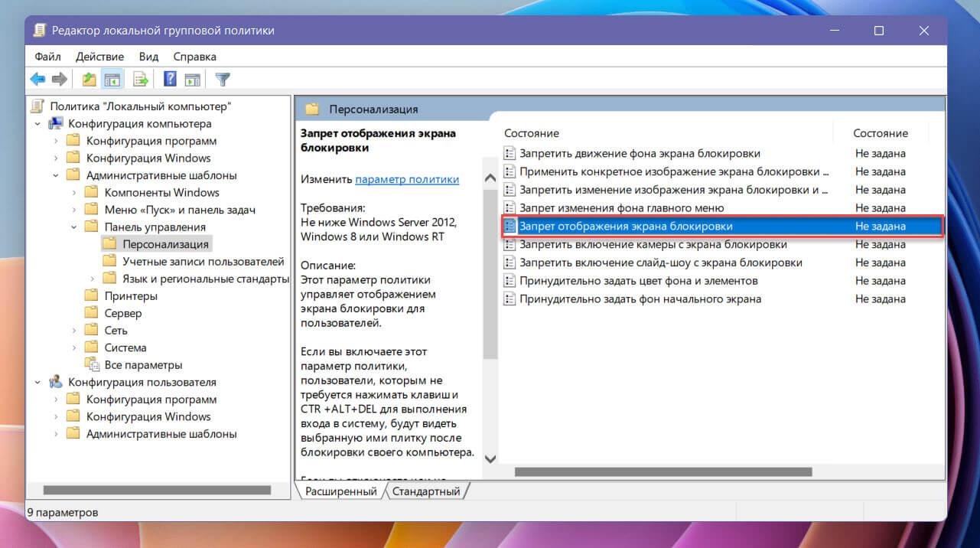The width and height of the screenshot is (980, 548).
Task: Click the policy icon for Запрет отображения экрана блокировки
Action: 510,226
